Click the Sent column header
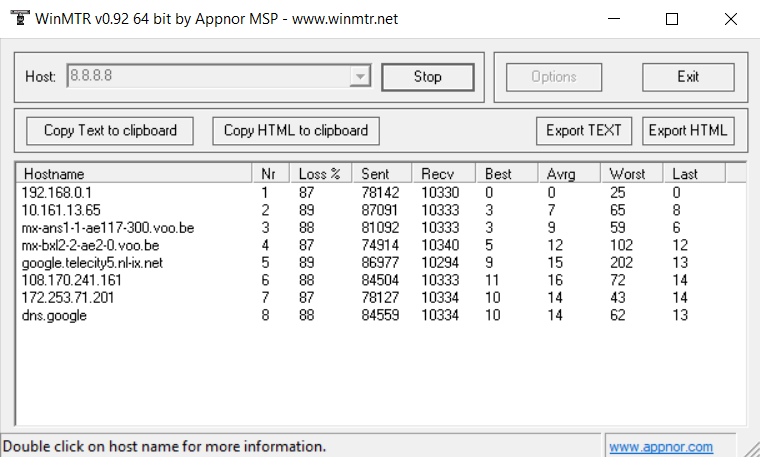The height and width of the screenshot is (457, 760). [x=382, y=173]
